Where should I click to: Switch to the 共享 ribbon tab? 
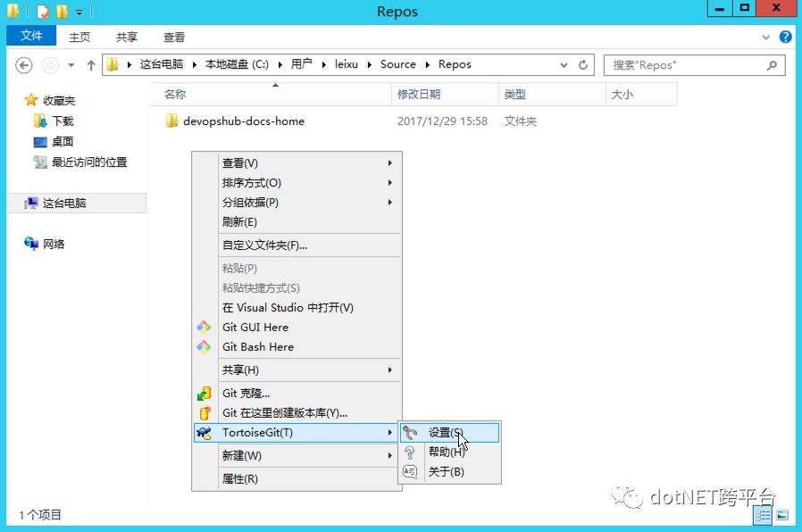(126, 37)
